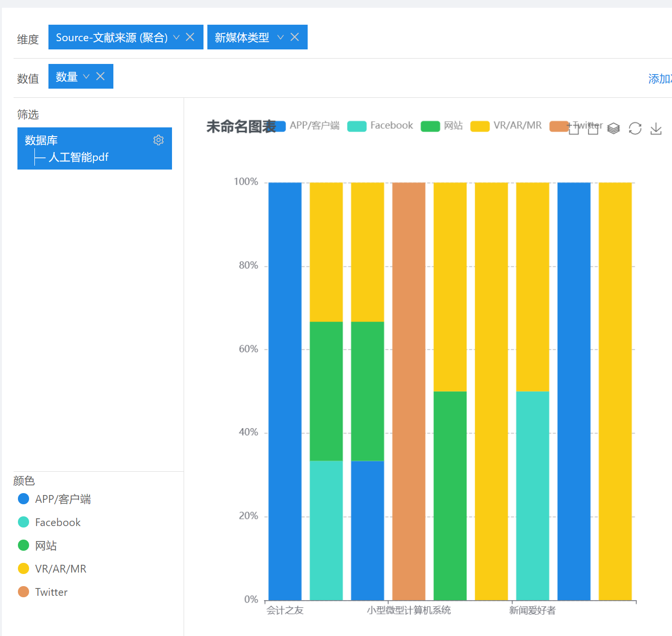Viewport: 672px width, 636px height.
Task: Click the 维度 row label
Action: click(28, 39)
